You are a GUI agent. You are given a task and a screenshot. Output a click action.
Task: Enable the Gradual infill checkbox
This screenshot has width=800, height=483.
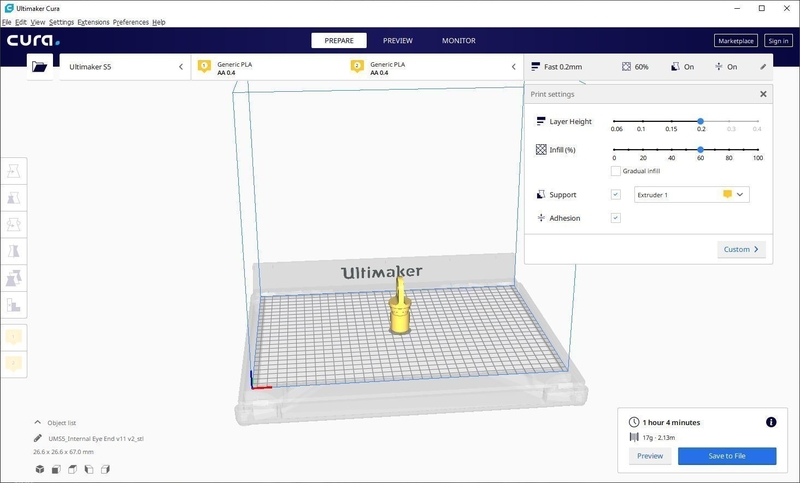[615, 171]
